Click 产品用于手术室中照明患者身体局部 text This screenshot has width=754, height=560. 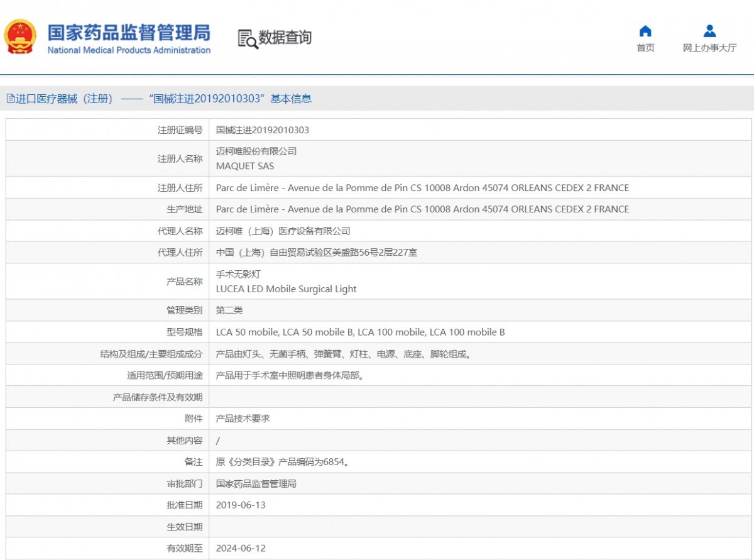click(290, 376)
